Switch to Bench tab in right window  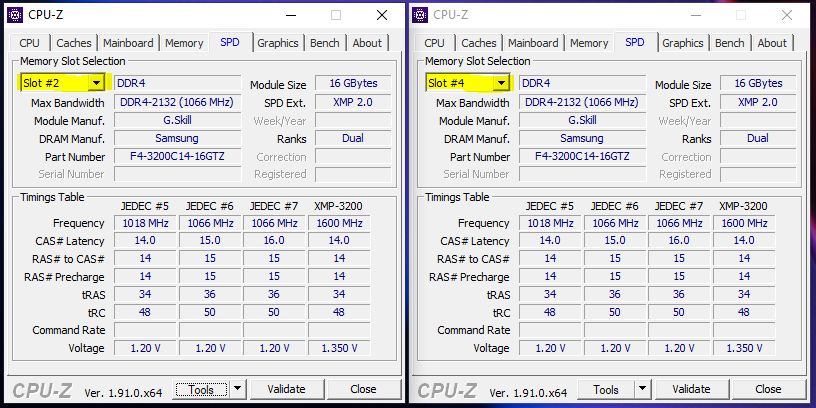pyautogui.click(x=730, y=43)
